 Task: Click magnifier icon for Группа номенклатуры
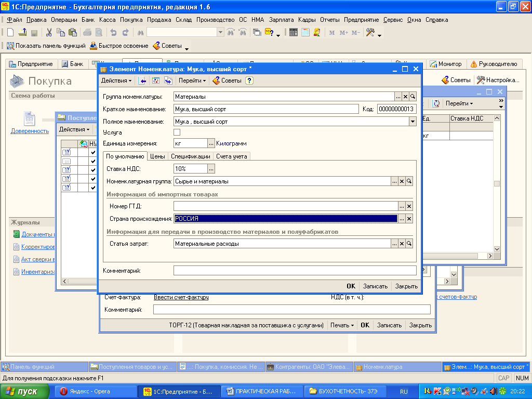coord(413,97)
